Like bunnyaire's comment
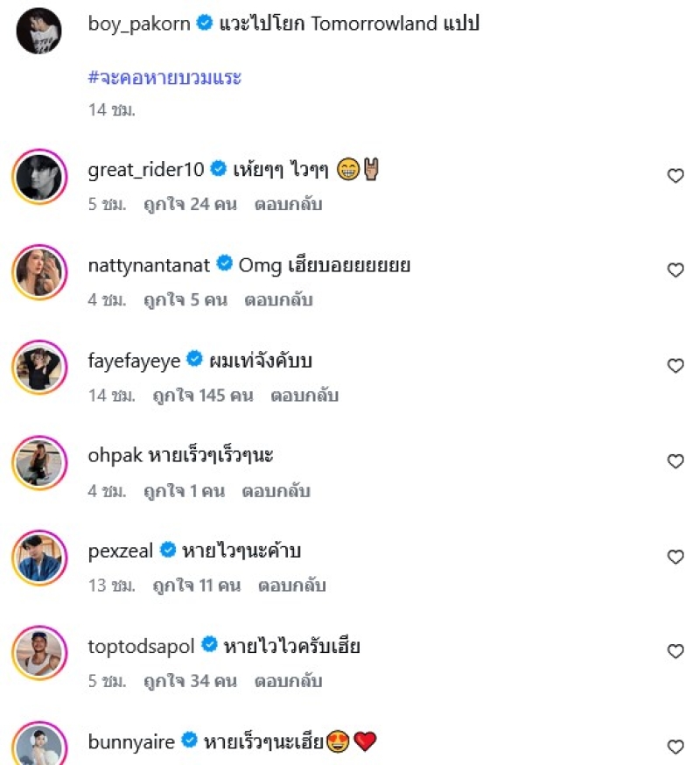The width and height of the screenshot is (700, 765). [x=675, y=747]
